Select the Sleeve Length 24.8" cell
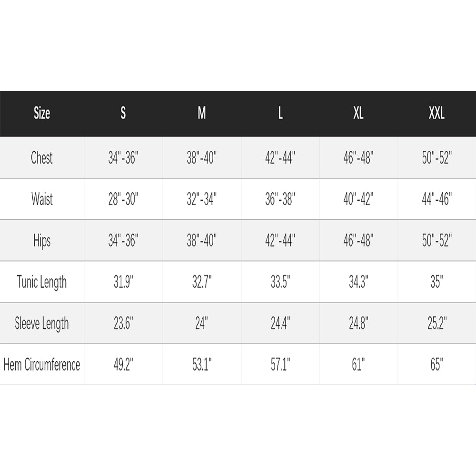Screen dimensions: 476x476 coord(358,323)
